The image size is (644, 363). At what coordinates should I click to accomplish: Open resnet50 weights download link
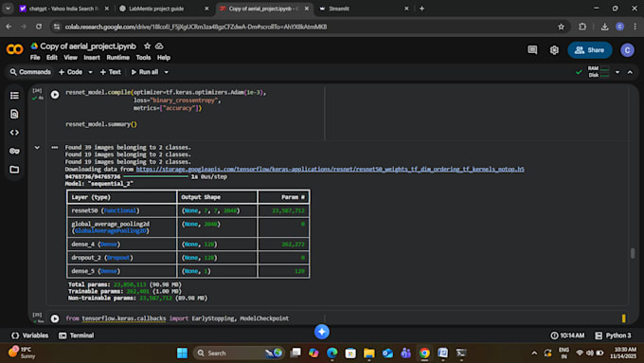click(331, 169)
